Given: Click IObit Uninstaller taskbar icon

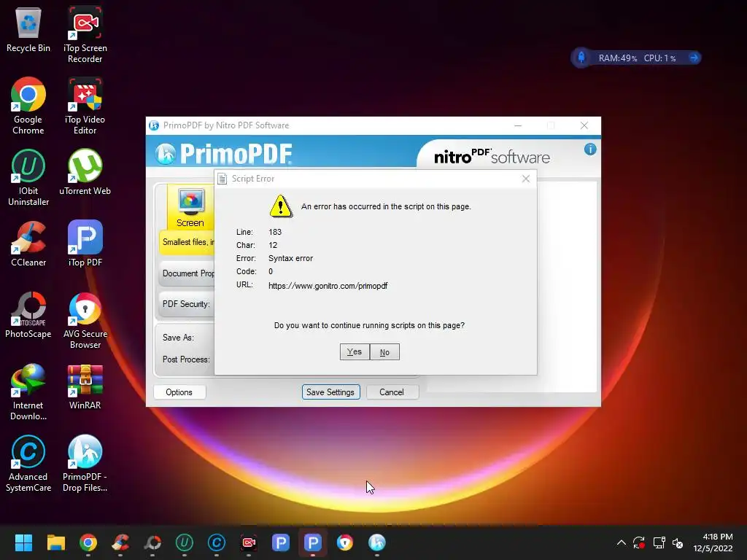Looking at the screenshot, I should 185,542.
